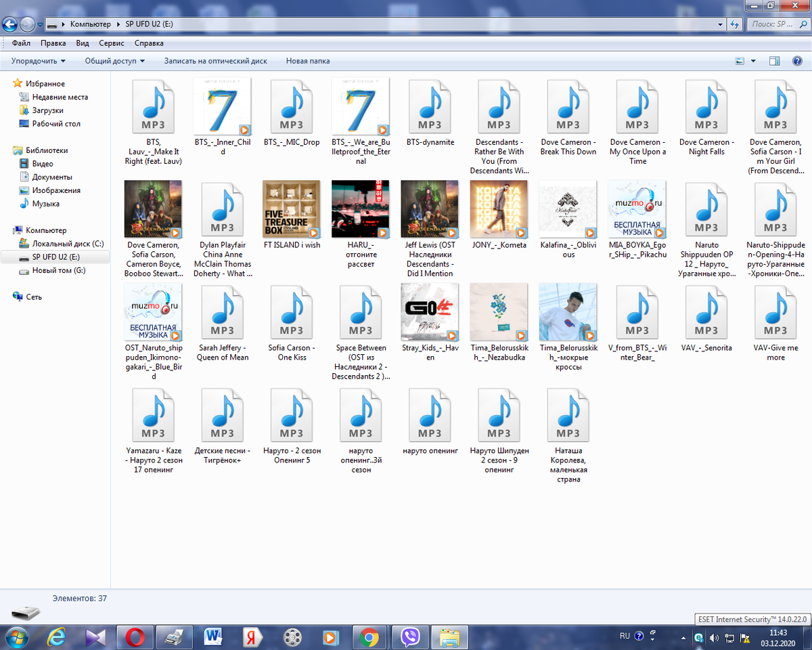Select OST_Naruto_shippuden Blue_Bird file
This screenshot has height=650, width=812.
click(153, 332)
